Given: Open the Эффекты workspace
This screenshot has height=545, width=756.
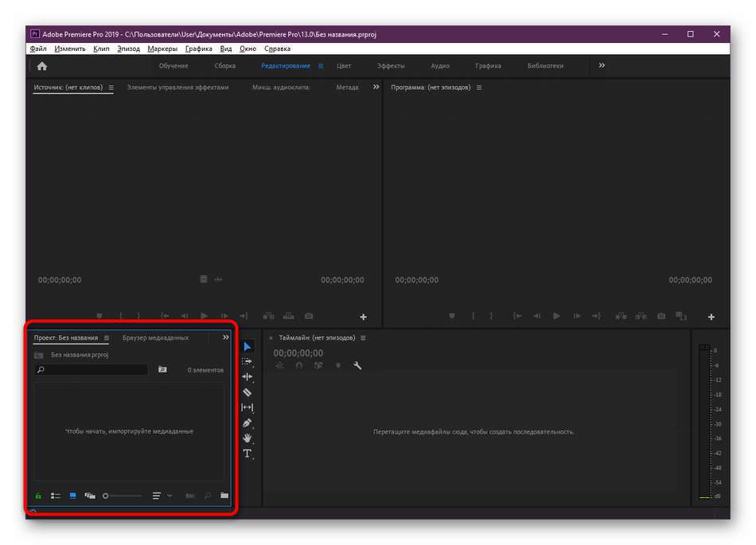Looking at the screenshot, I should [391, 66].
